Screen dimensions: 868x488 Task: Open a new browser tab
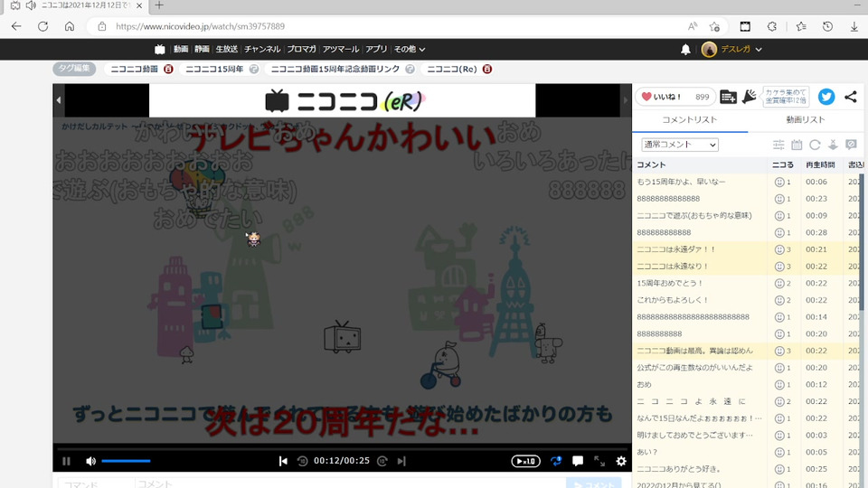click(159, 5)
